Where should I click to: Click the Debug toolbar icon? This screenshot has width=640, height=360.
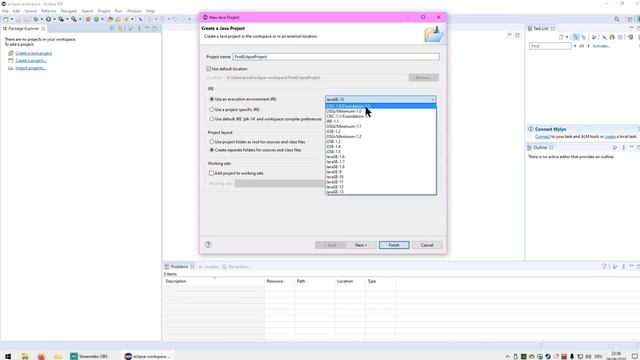click(x=36, y=19)
